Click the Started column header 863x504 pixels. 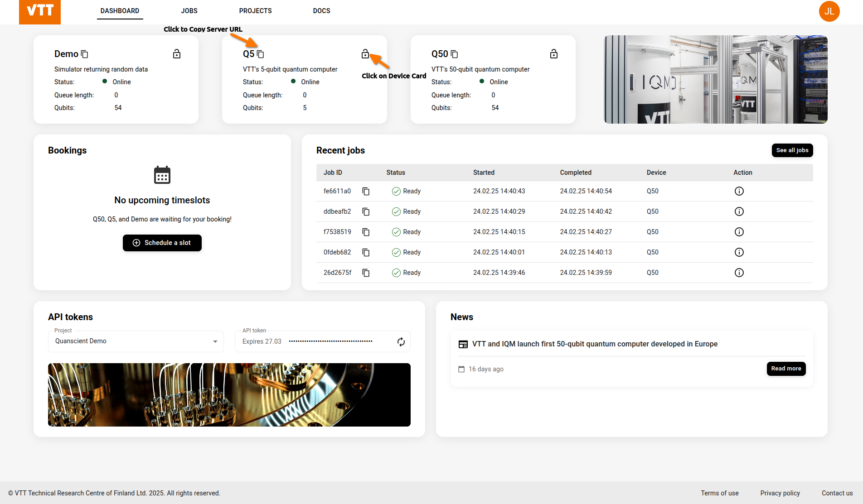[484, 173]
